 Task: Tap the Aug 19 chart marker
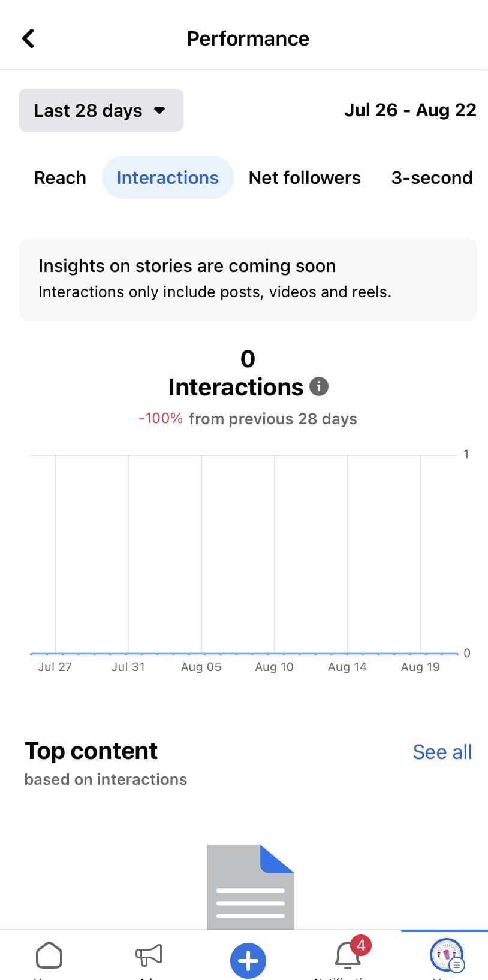(421, 653)
